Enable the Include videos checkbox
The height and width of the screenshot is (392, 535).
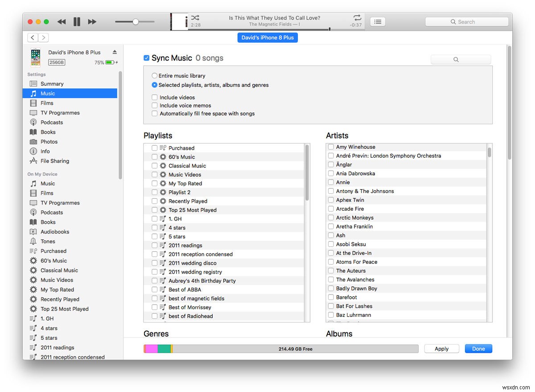pos(154,97)
